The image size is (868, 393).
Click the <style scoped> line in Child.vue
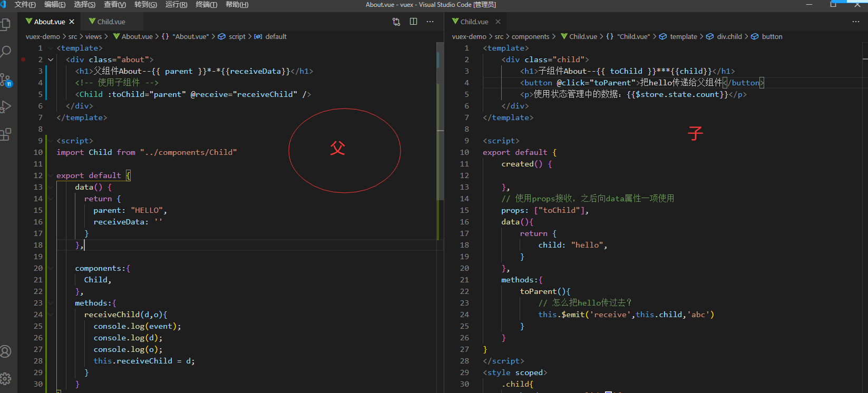(x=515, y=372)
